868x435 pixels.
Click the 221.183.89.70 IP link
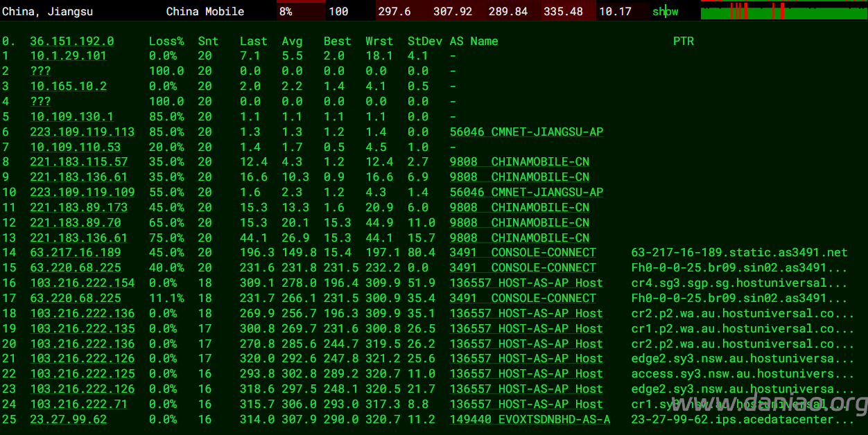(75, 222)
